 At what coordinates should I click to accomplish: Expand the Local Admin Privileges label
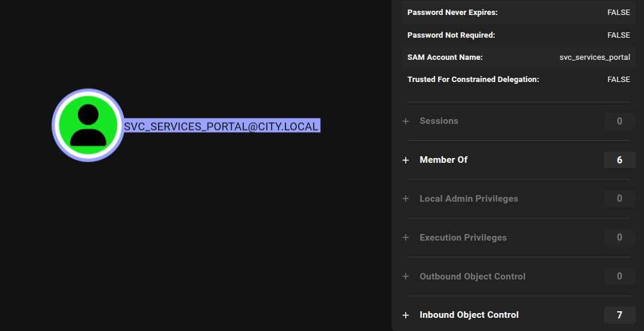[x=469, y=199]
